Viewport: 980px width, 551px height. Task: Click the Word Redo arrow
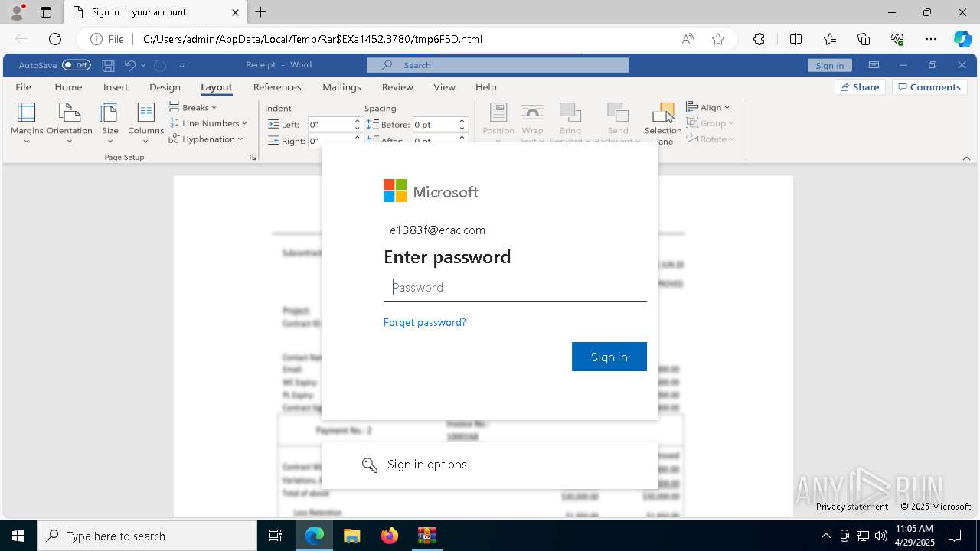(x=160, y=65)
